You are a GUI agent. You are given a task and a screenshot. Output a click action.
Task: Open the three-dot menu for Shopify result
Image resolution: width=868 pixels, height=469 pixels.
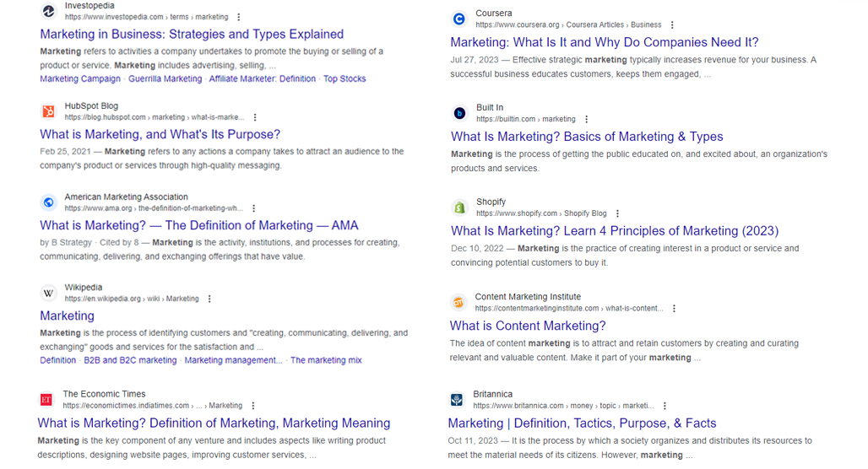click(x=617, y=213)
